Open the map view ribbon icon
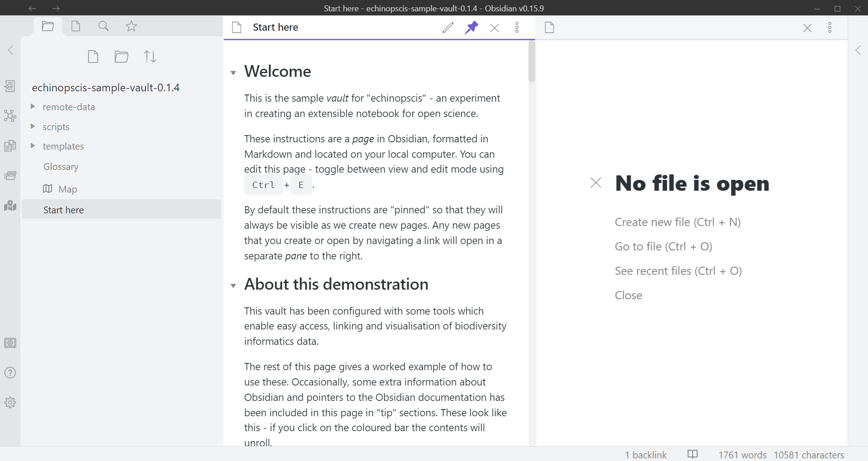868x461 pixels. click(10, 206)
